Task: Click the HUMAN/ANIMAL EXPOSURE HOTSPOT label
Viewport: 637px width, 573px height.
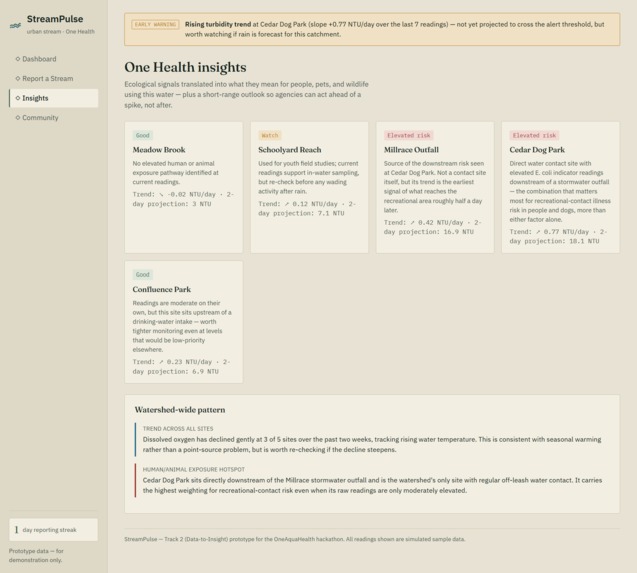Action: tap(194, 469)
